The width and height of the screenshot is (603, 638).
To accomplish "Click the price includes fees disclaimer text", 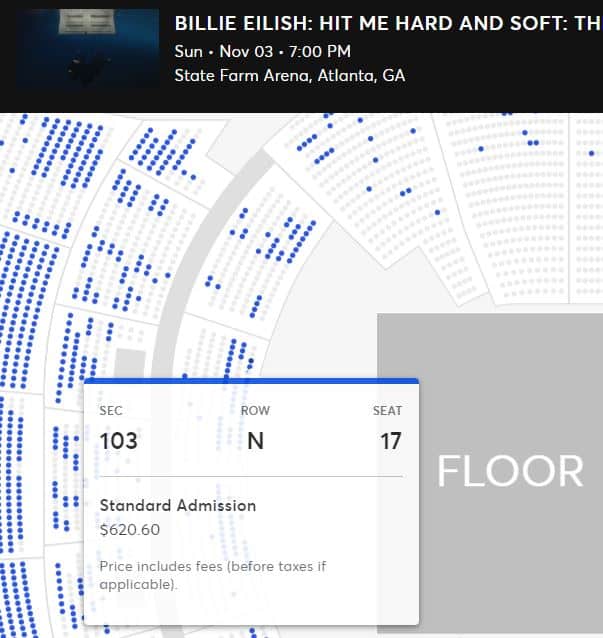I will pos(212,575).
